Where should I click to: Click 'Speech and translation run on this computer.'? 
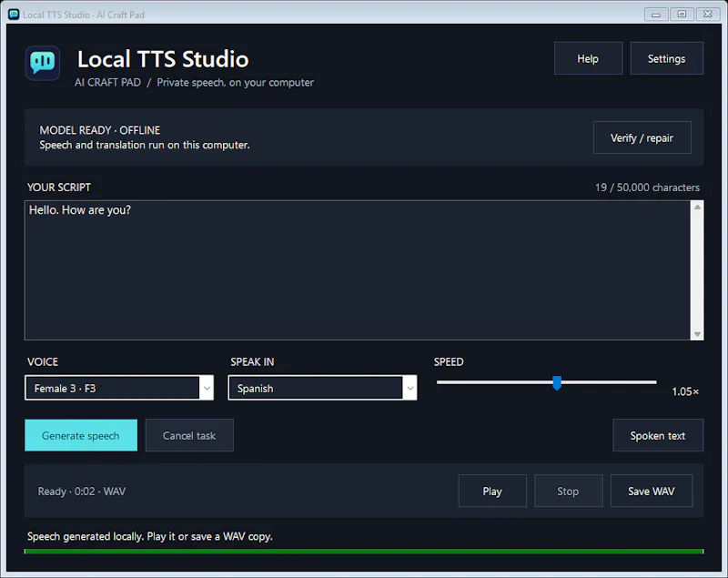145,145
